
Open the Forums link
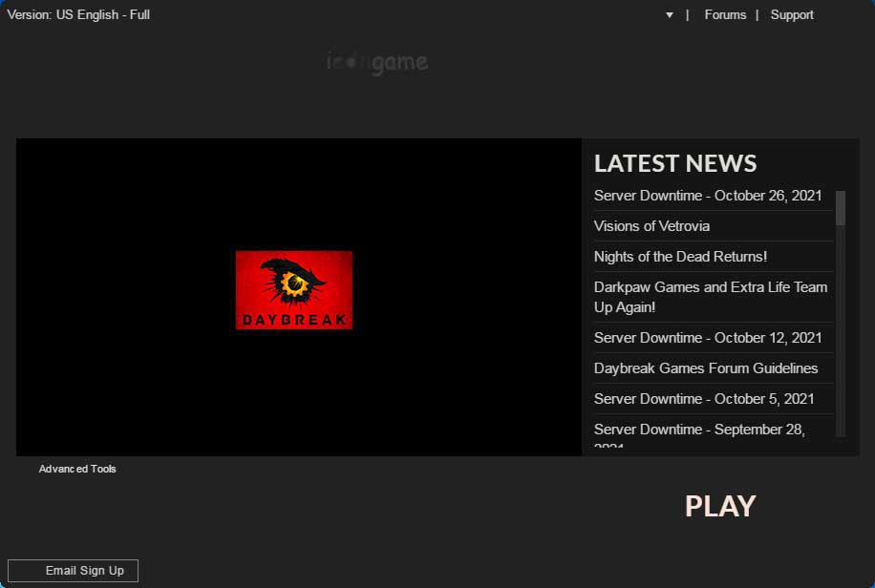click(725, 15)
